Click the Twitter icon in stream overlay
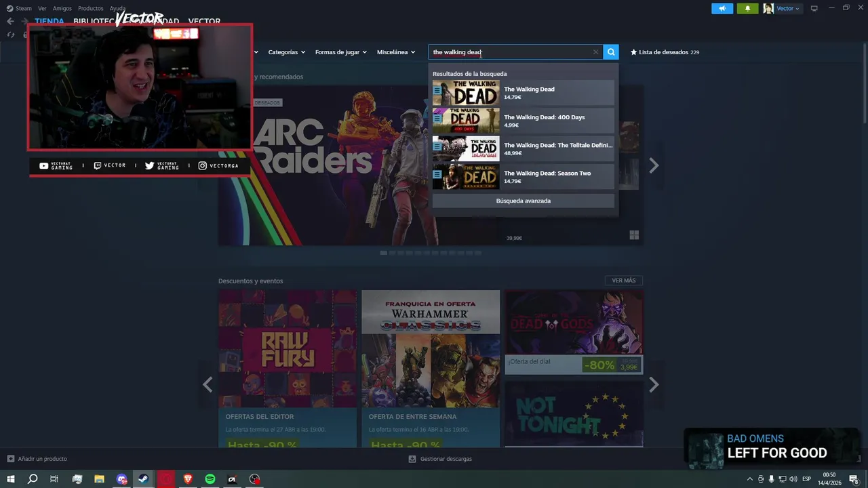 tap(149, 165)
